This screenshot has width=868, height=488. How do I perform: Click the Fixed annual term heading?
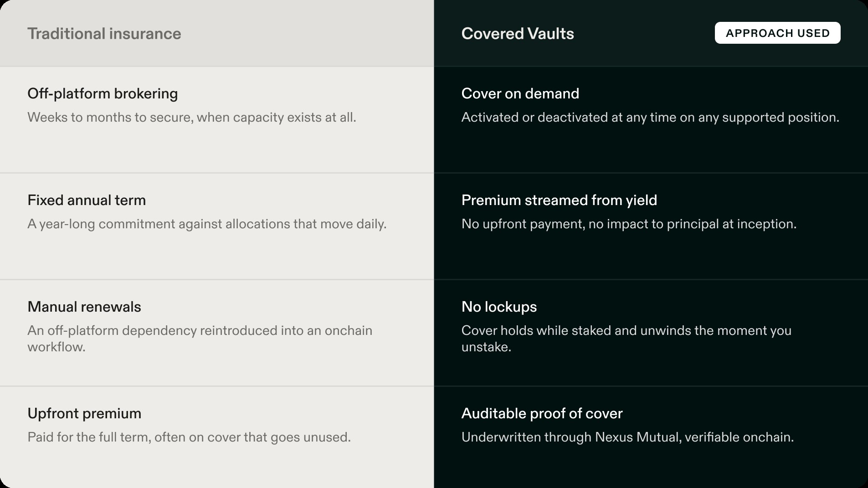tap(87, 200)
